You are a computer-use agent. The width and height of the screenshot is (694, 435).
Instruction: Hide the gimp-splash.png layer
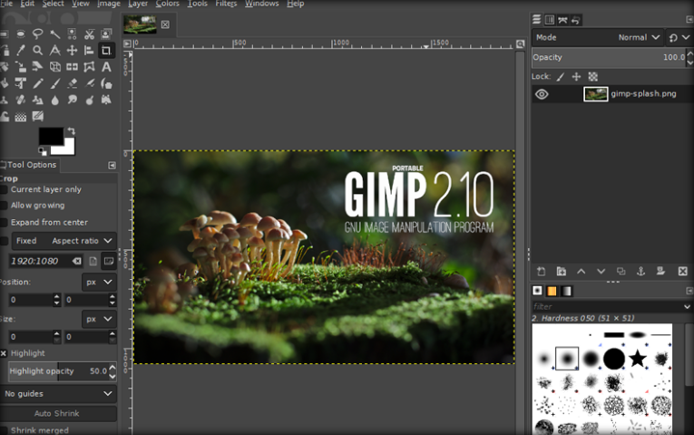[x=542, y=94]
